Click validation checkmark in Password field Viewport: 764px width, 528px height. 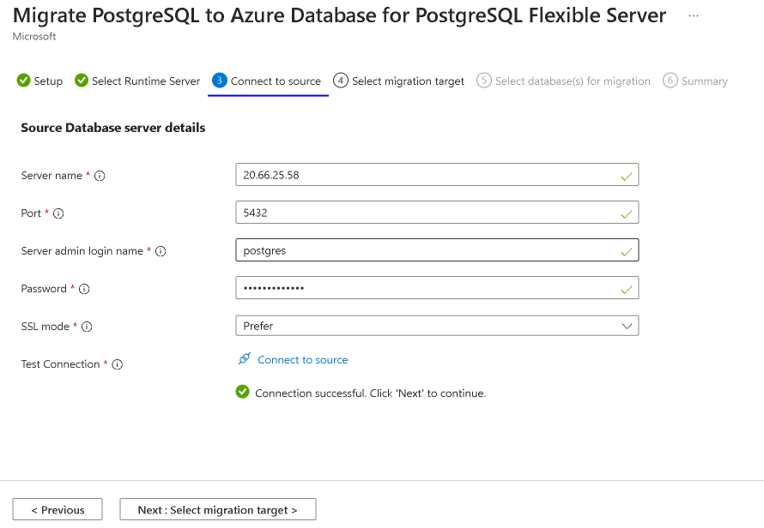coord(627,290)
